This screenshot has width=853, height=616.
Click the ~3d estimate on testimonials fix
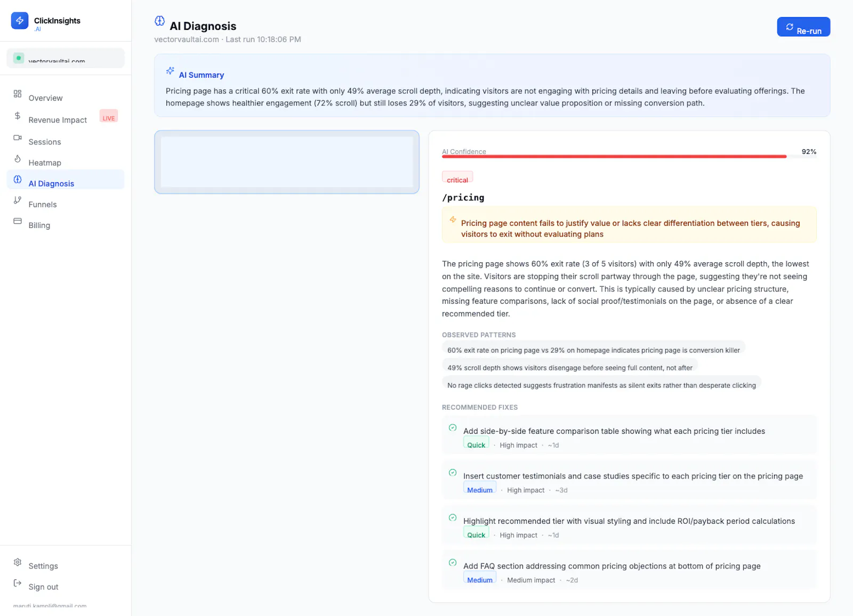pos(561,490)
